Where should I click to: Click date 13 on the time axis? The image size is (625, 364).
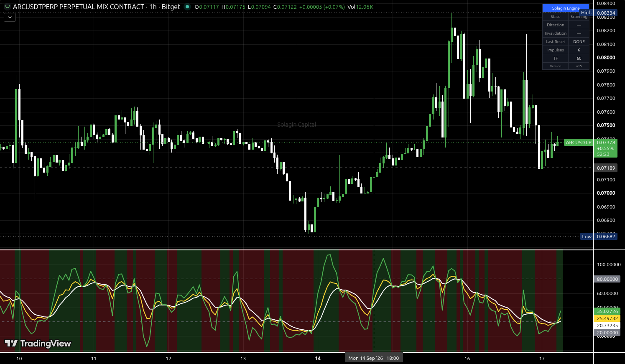243,359
